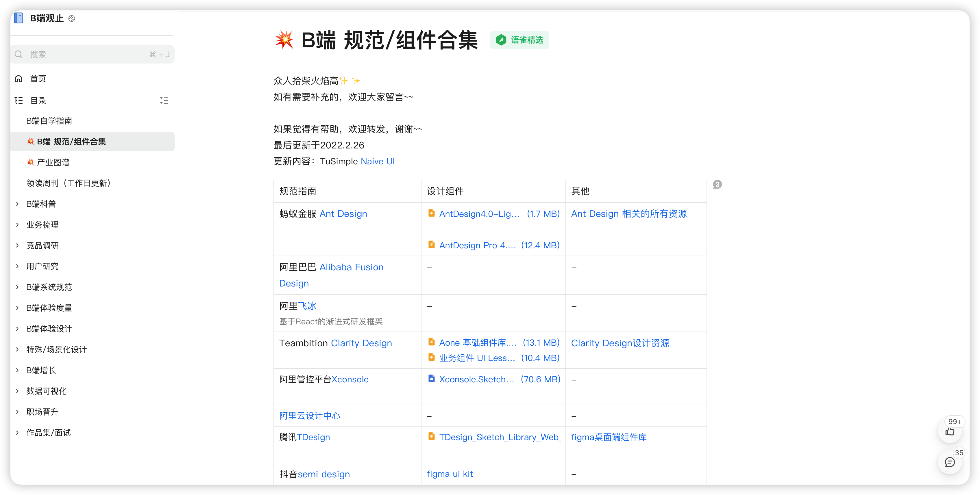Viewport: 980px width, 495px height.
Task: Open the 产业图谱 page
Action: click(x=53, y=162)
